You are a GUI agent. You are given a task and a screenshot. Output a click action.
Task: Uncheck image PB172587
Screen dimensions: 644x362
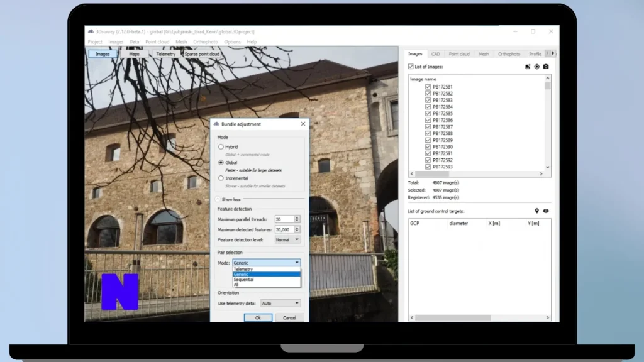coord(428,127)
